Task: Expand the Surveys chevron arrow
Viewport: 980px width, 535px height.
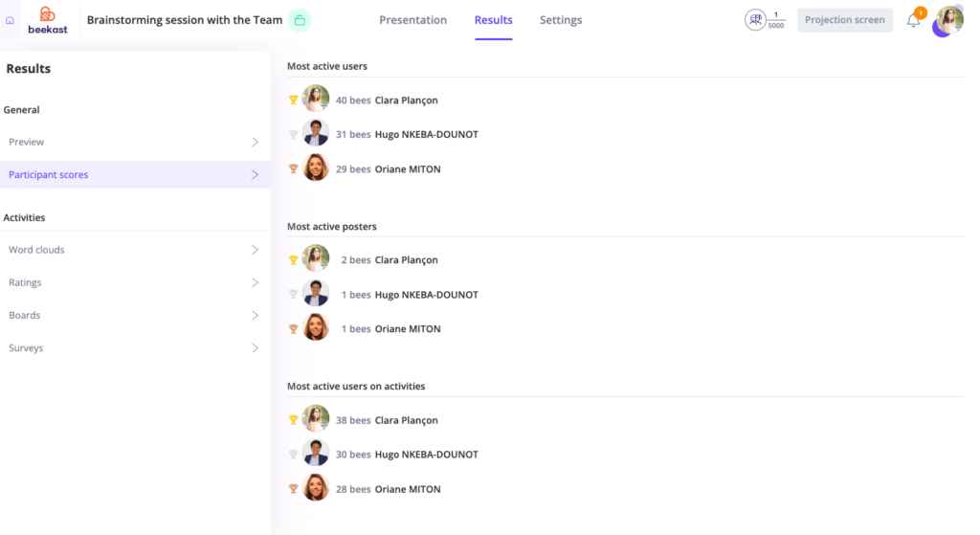Action: (x=255, y=348)
